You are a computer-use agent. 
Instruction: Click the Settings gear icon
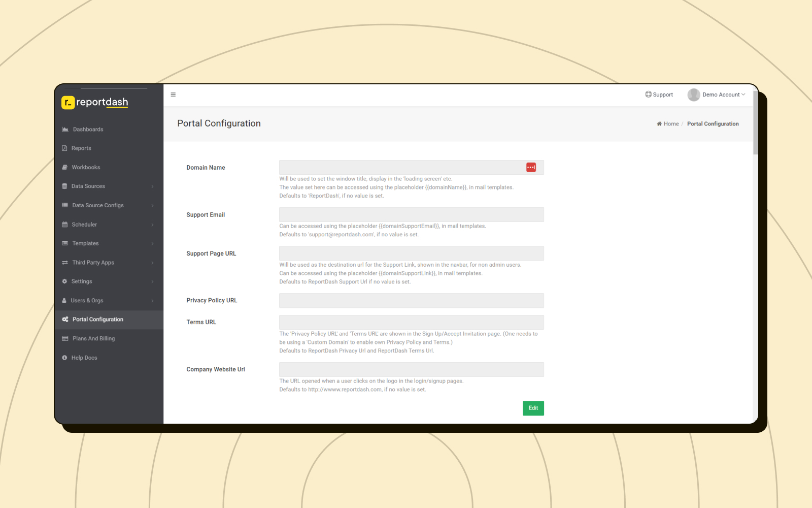click(64, 281)
